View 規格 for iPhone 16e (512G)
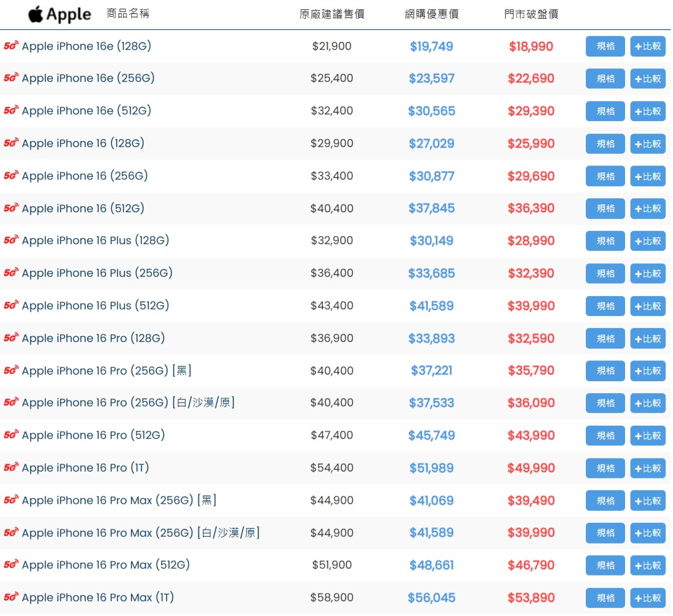This screenshot has width=673, height=616. click(x=604, y=111)
